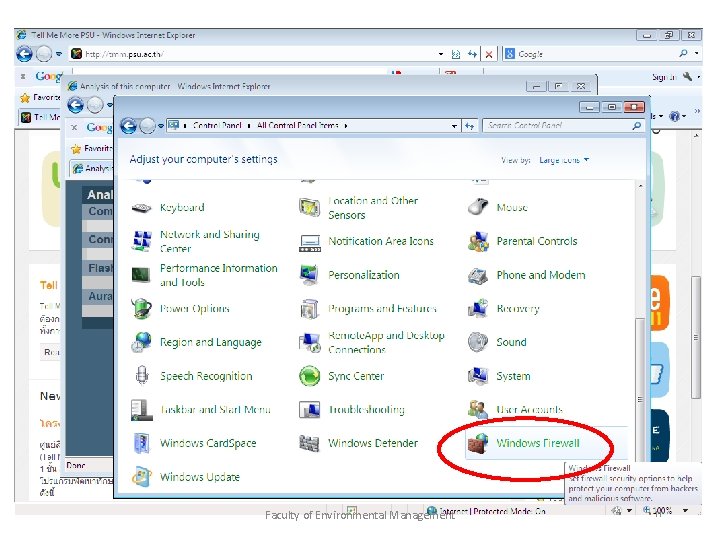Click the URL address field in Tell Me More window

(253, 54)
